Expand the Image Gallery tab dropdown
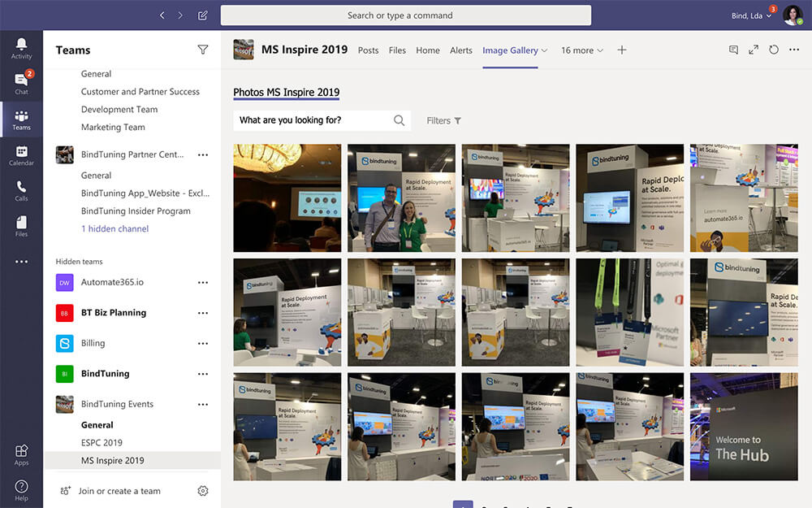This screenshot has height=508, width=812. (x=544, y=50)
